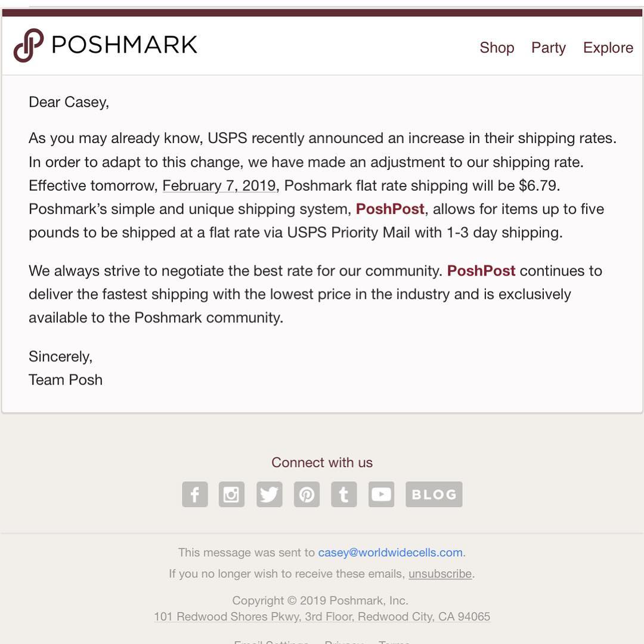Open the Twitter bird icon
The width and height of the screenshot is (644, 644).
[270, 494]
